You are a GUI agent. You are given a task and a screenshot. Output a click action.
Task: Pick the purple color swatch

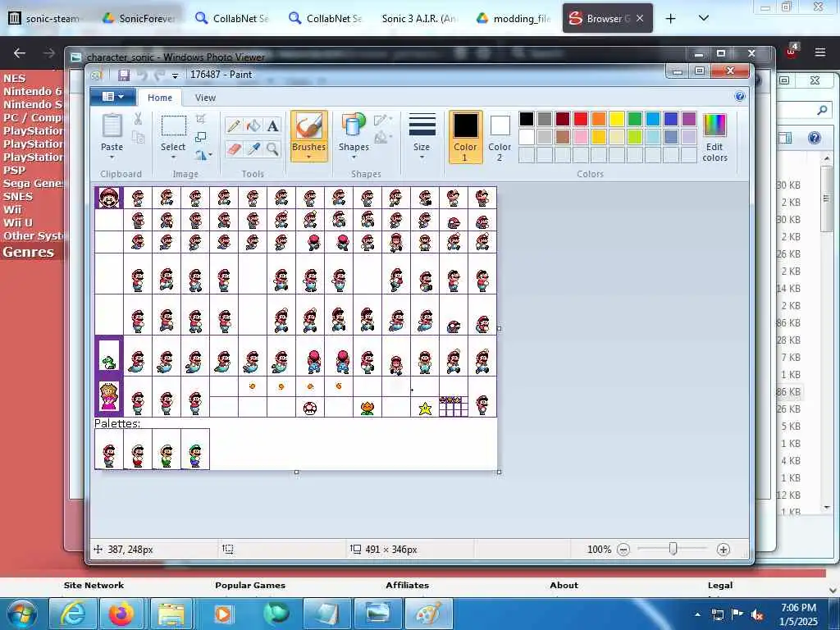coord(689,119)
